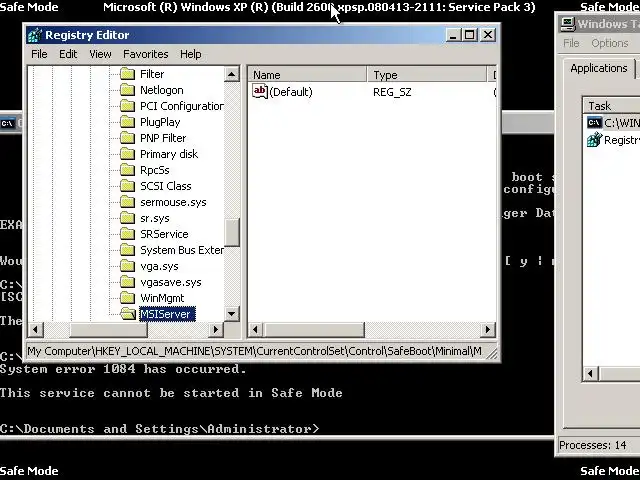Click the Registry icon in Task Manager list
This screenshot has width=640, height=480.
click(x=594, y=140)
